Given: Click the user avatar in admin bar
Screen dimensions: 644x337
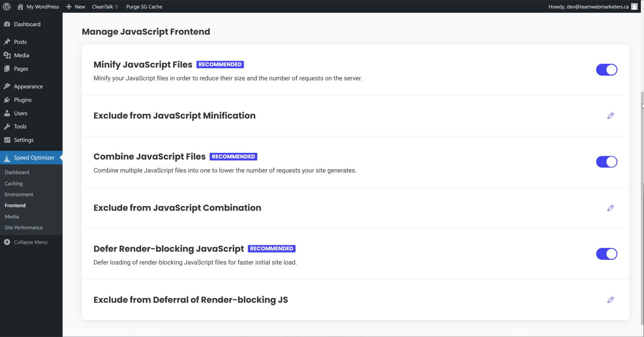Looking at the screenshot, I should (634, 7).
